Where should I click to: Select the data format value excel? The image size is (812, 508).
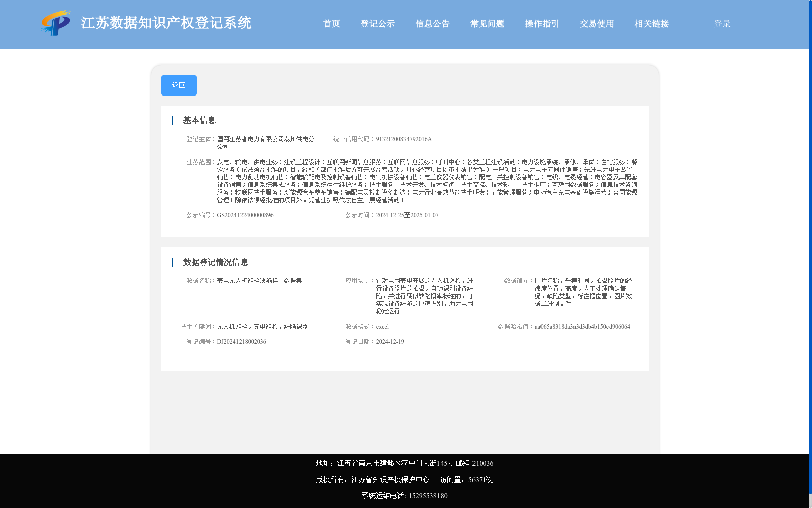pyautogui.click(x=382, y=327)
